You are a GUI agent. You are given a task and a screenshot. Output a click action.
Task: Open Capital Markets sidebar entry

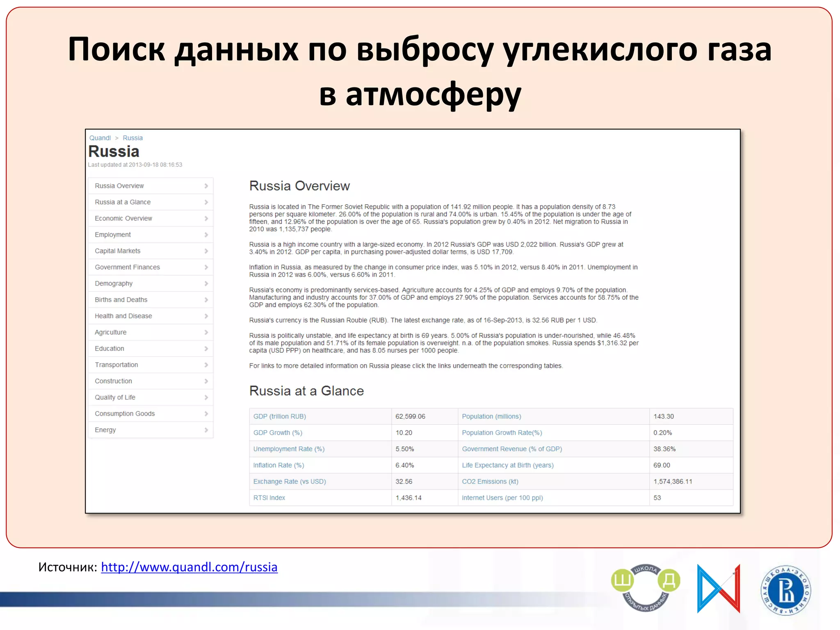[x=151, y=251]
